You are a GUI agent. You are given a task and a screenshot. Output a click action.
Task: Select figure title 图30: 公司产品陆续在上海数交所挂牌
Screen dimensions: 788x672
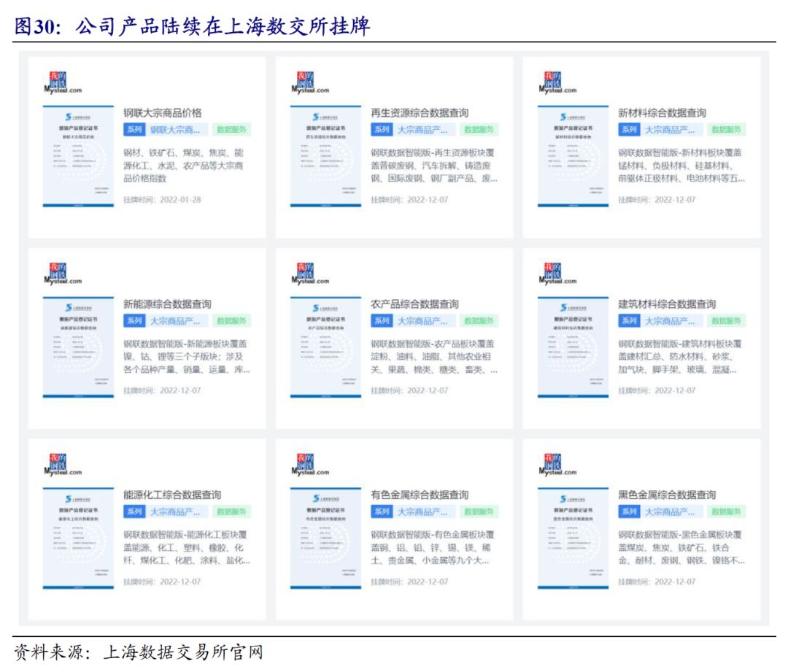pyautogui.click(x=192, y=26)
